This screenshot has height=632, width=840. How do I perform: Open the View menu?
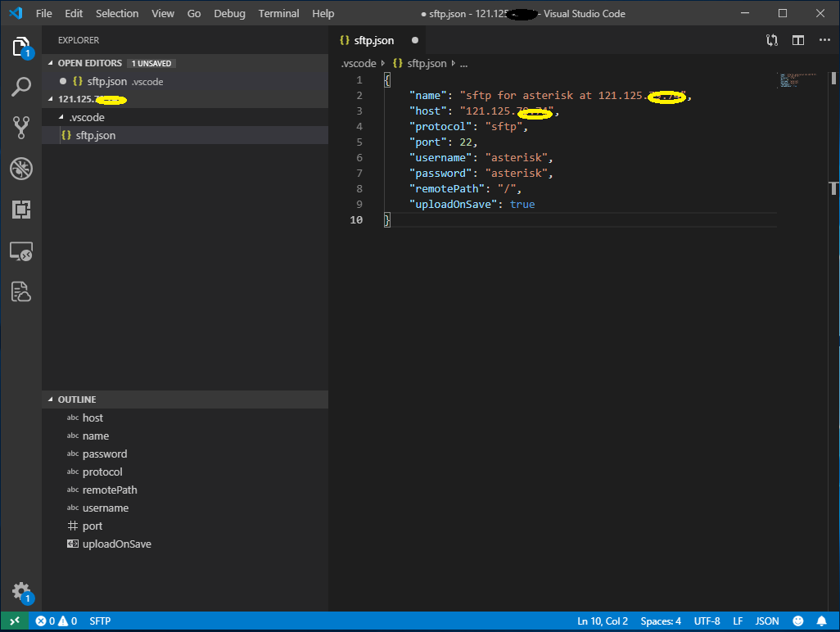pos(163,13)
